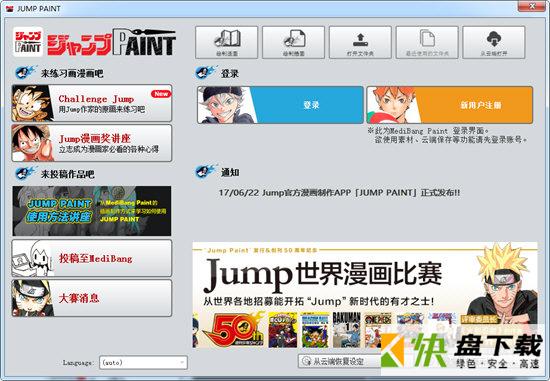The width and height of the screenshot is (550, 381).
Task: Click the mascot drawing beside 投稿至MediBang
Action: 32,258
